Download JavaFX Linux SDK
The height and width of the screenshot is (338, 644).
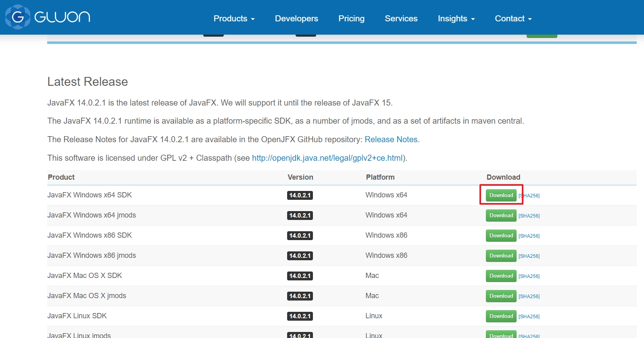[501, 316]
